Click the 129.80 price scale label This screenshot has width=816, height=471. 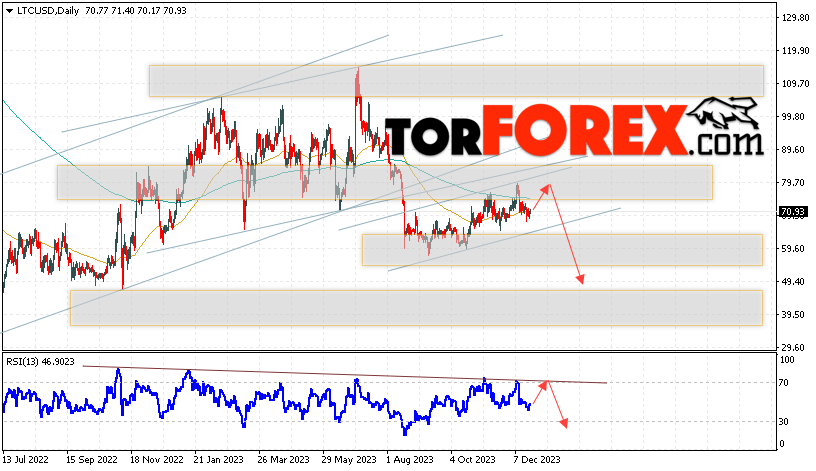(796, 18)
